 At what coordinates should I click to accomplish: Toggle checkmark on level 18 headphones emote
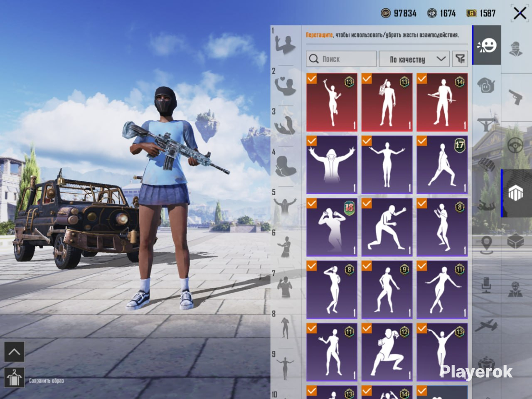(x=312, y=203)
